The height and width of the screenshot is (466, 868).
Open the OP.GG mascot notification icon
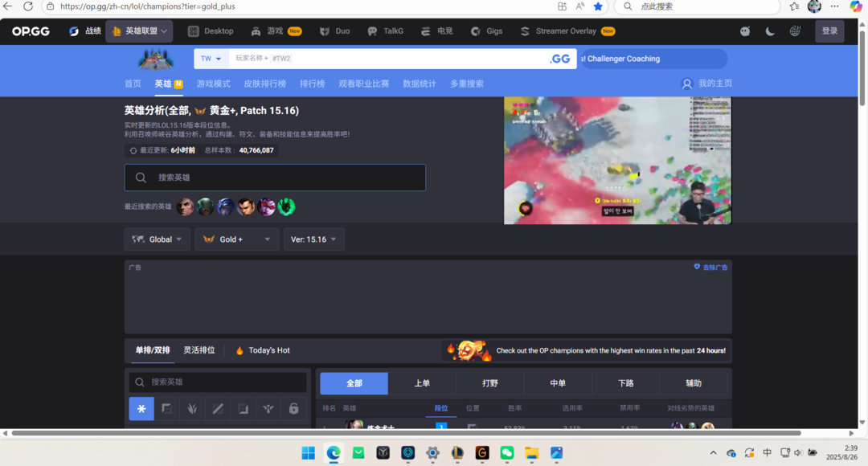745,31
